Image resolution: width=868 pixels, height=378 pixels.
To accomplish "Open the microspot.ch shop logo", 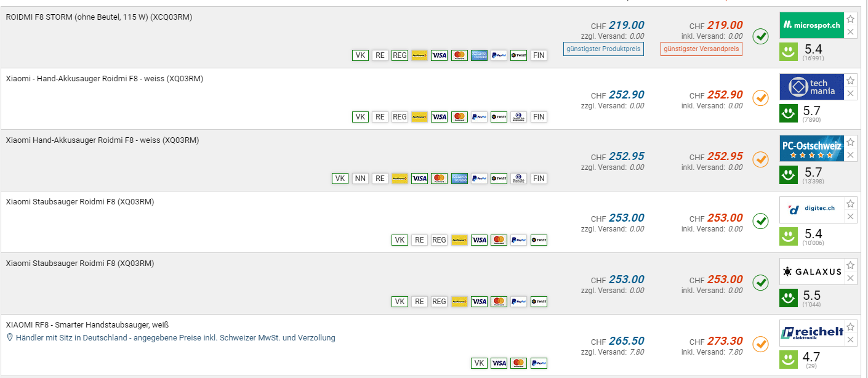I will pyautogui.click(x=810, y=25).
